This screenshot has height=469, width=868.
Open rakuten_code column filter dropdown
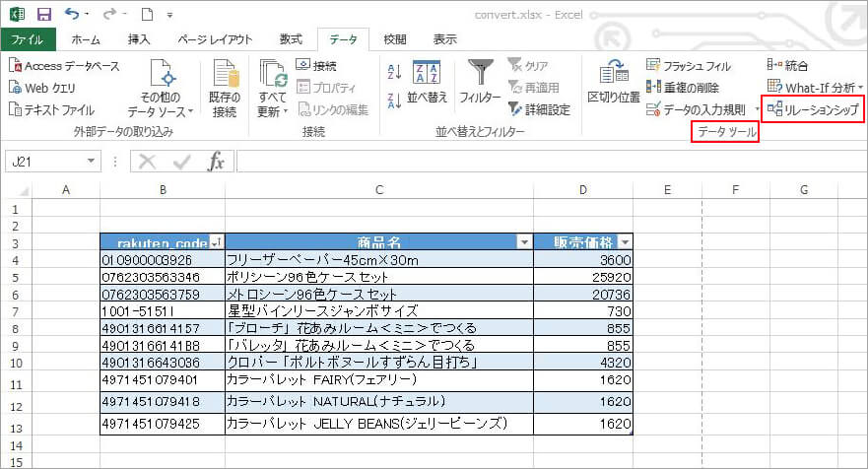click(217, 242)
